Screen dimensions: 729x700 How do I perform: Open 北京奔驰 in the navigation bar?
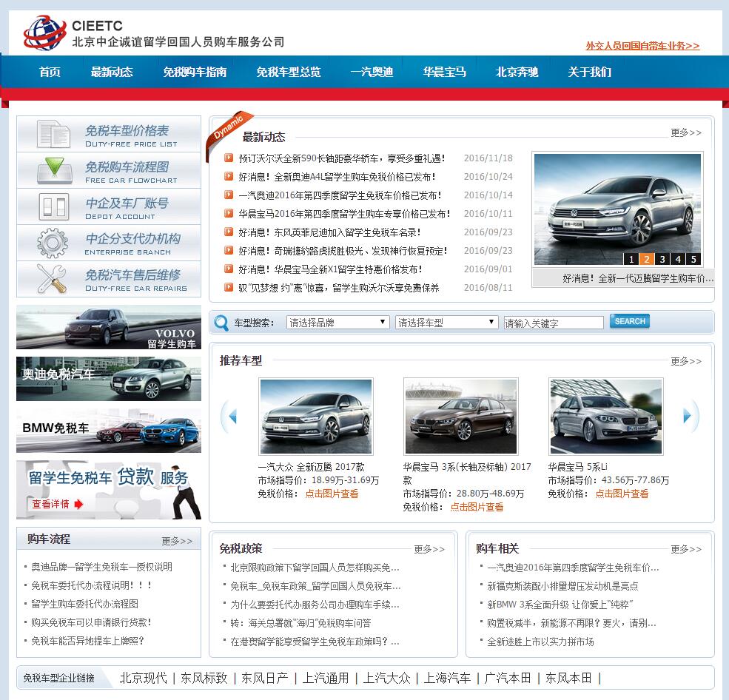point(517,72)
